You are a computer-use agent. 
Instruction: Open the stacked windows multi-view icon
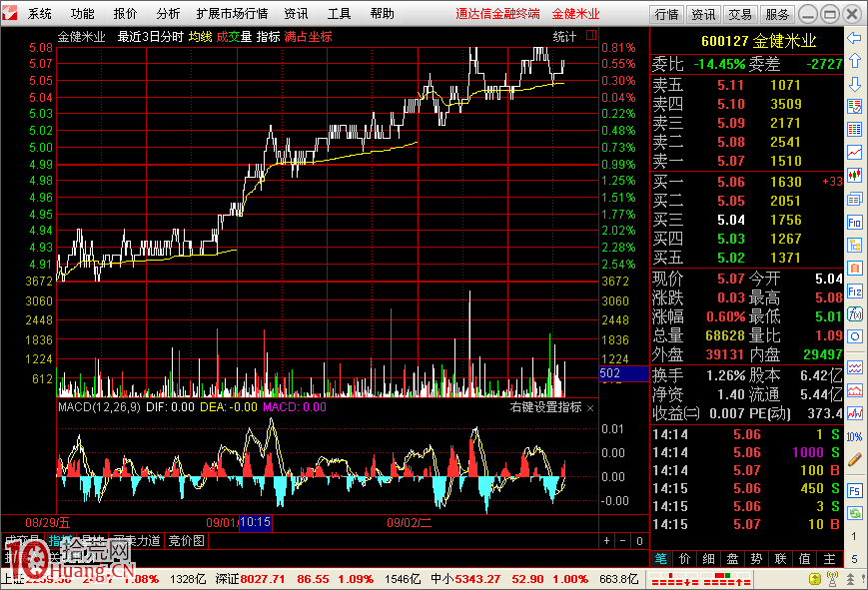coord(854,199)
